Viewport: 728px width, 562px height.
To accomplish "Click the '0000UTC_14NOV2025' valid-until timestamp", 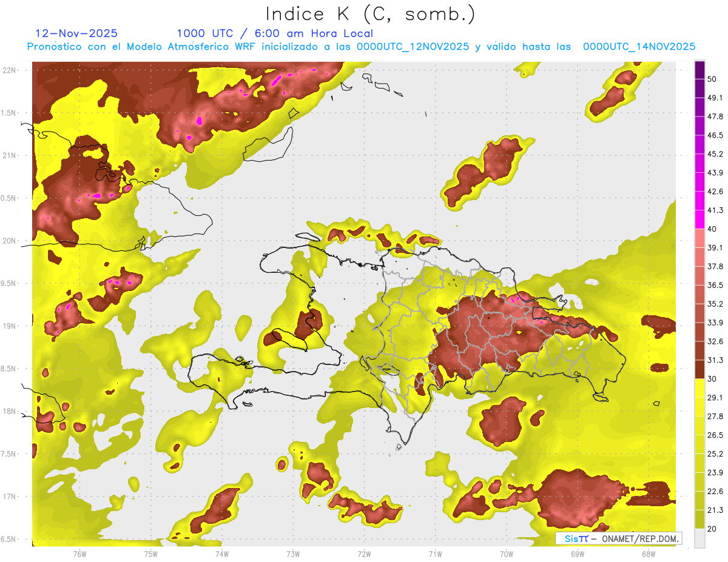I will (639, 47).
